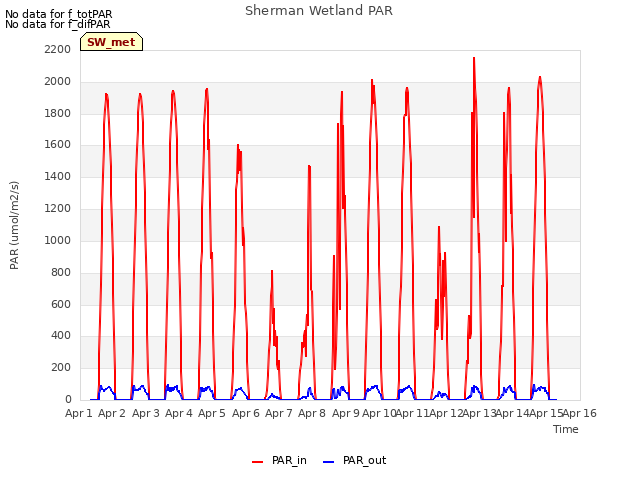Image resolution: width=640 pixels, height=480 pixels.
Task: Click the 400 y-axis tick label
Action: click(x=61, y=336)
